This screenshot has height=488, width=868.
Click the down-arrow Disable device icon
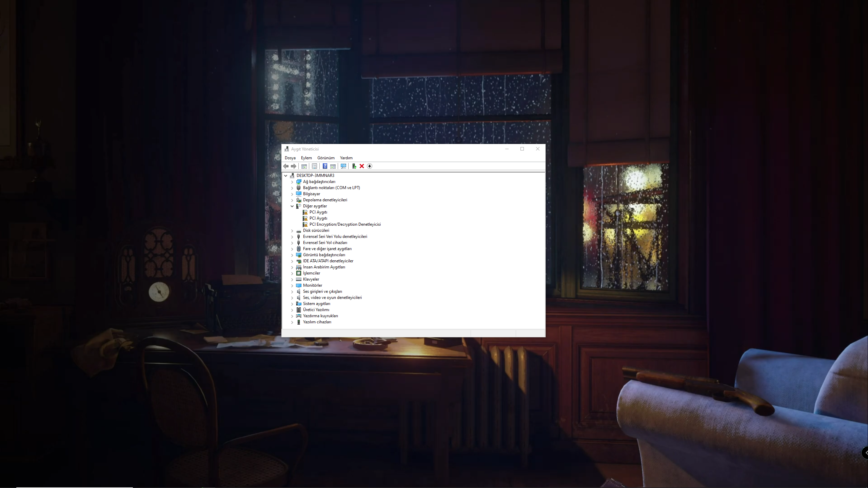(370, 166)
